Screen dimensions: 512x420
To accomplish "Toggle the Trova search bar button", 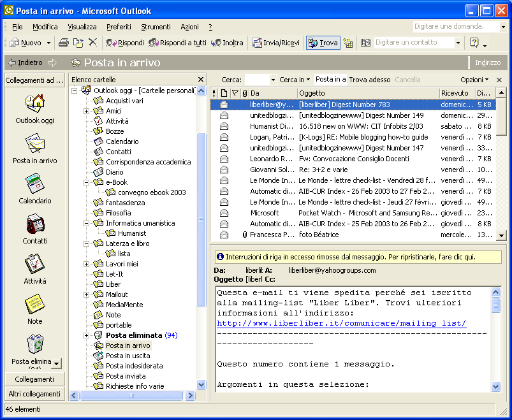I will pyautogui.click(x=323, y=43).
